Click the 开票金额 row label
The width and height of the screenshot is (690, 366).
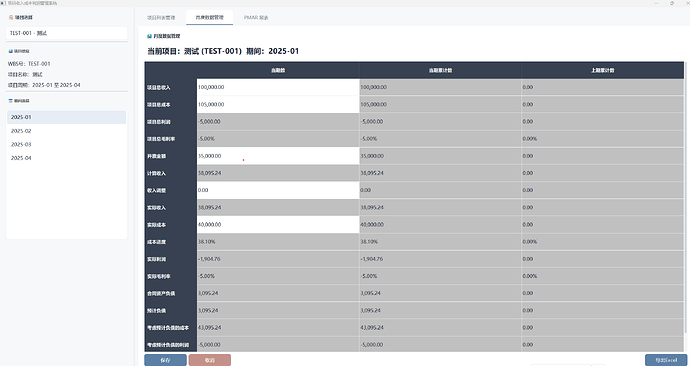156,156
